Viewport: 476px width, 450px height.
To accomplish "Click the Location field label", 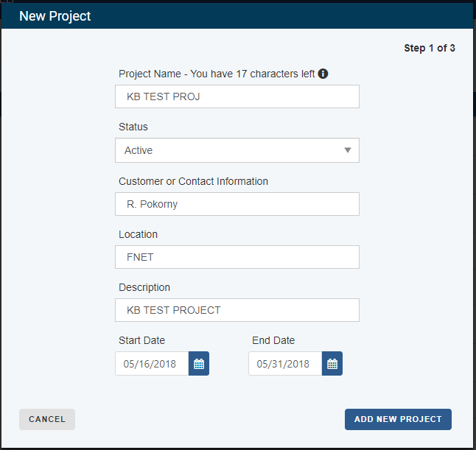I will pos(138,234).
